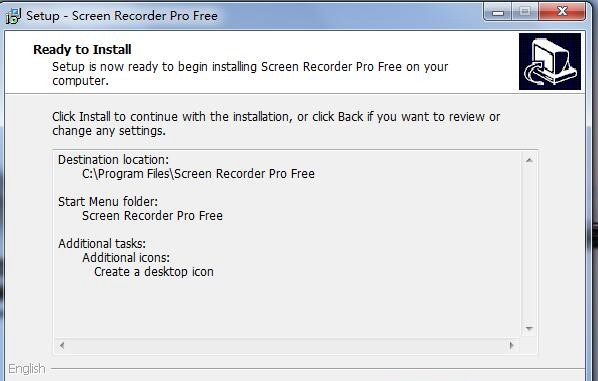Click the horizontal scrollbar track in summary box
Screen dimensions: 598x381
287,346
